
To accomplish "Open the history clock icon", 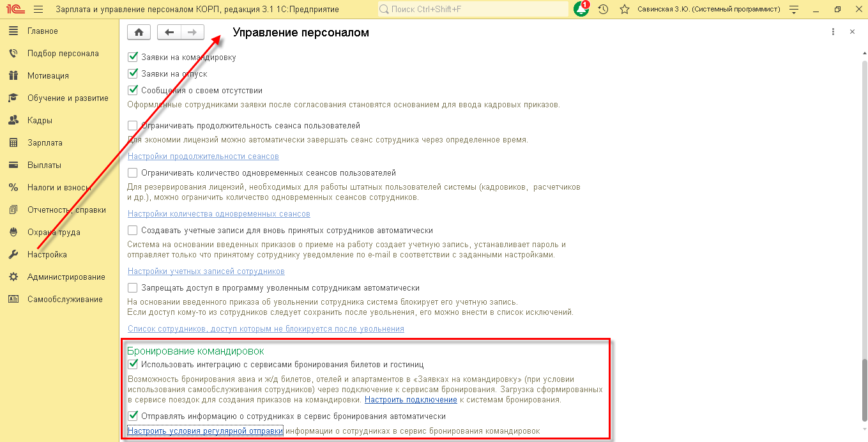I will pos(604,10).
